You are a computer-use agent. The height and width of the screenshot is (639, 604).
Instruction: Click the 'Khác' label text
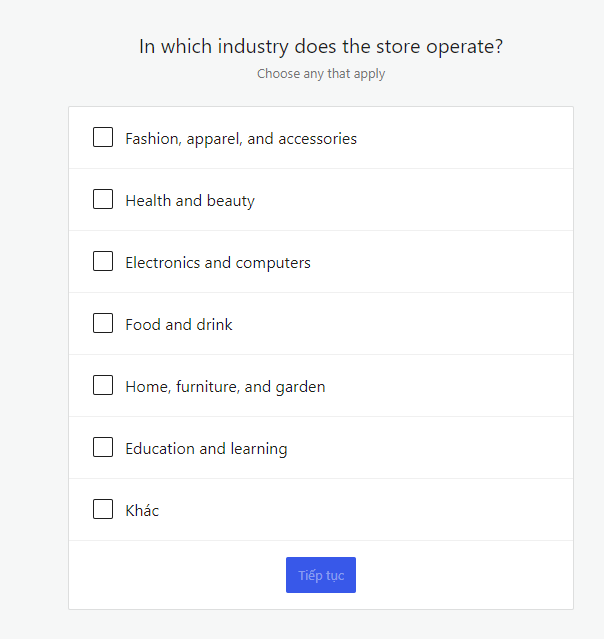click(x=142, y=511)
